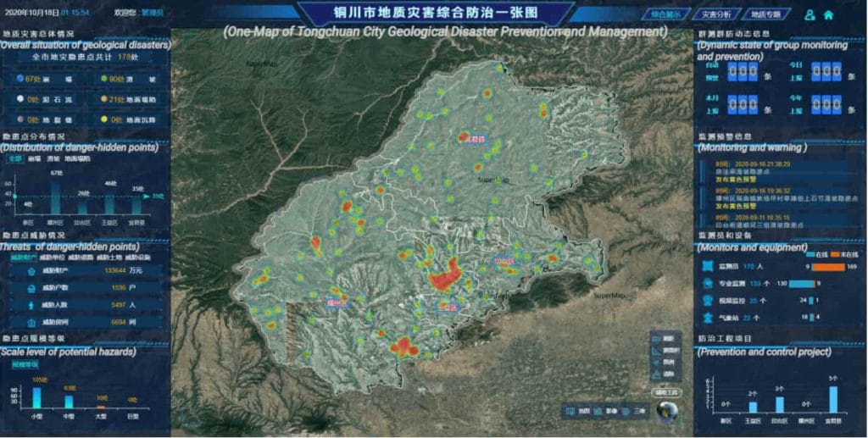Viewport: 868px width, 438px height.
Task: Click the rotating globe icon on map
Action: point(668,409)
